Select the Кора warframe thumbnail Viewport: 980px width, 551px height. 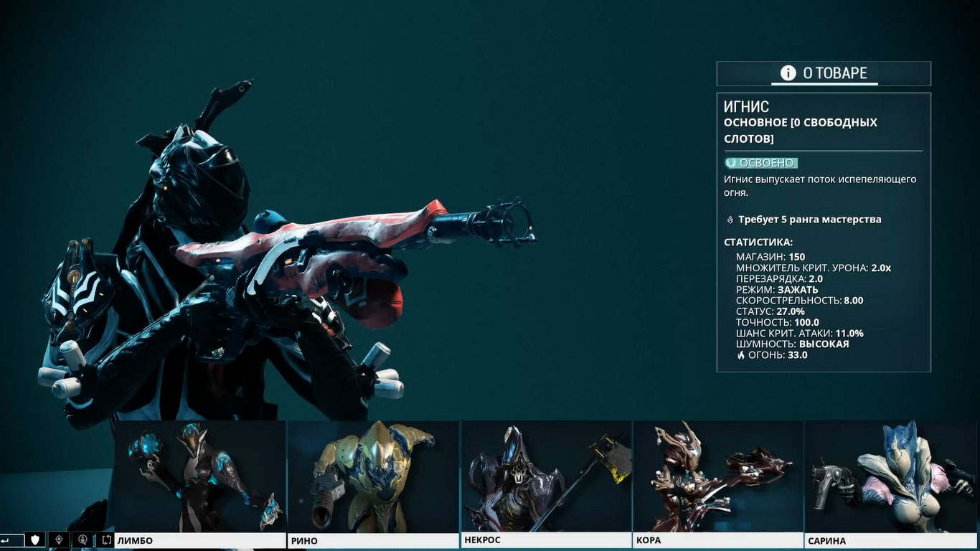click(x=718, y=476)
